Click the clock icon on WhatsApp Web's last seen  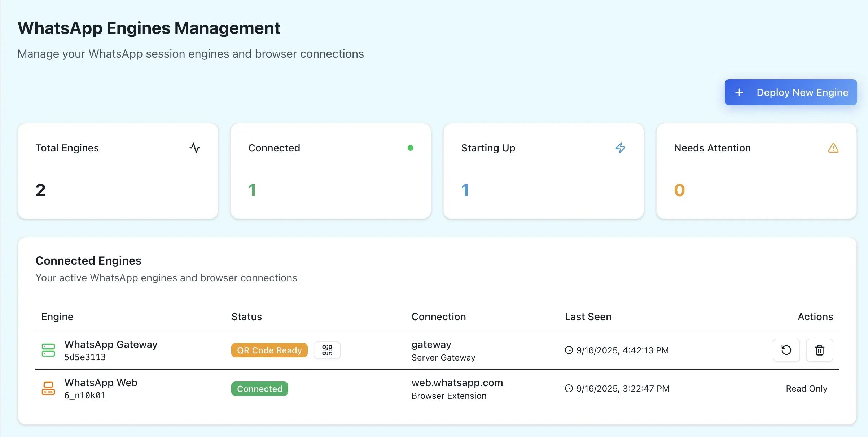click(569, 388)
